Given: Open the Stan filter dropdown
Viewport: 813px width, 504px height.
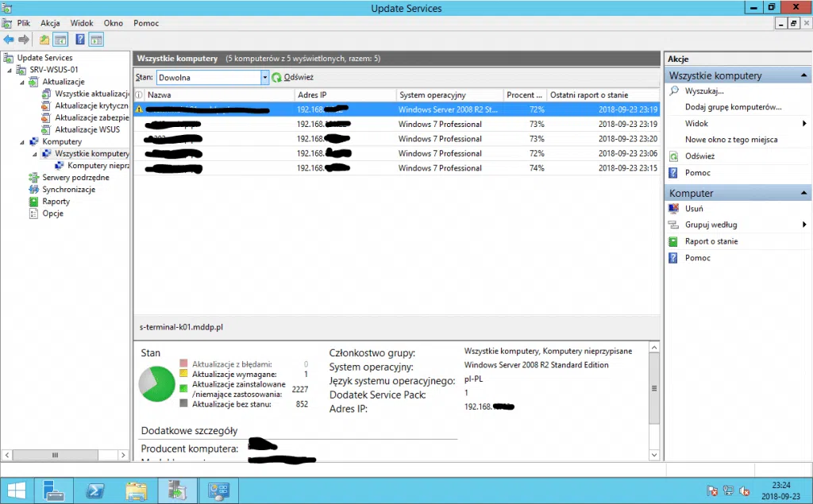Looking at the screenshot, I should pyautogui.click(x=265, y=78).
